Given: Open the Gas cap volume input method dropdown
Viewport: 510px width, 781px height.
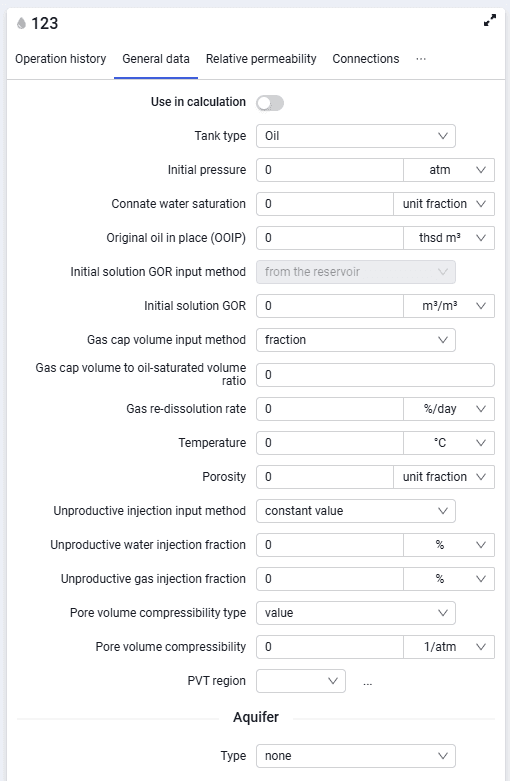Looking at the screenshot, I should coord(356,340).
